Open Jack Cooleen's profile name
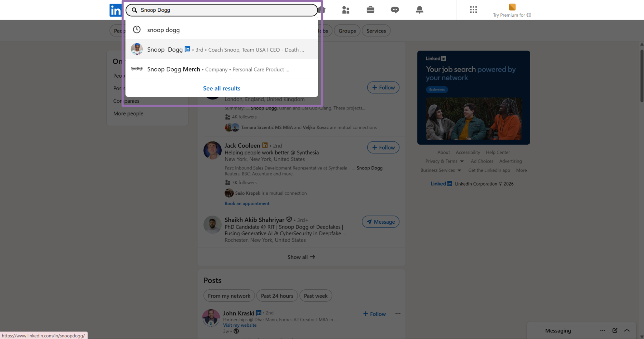This screenshot has height=339, width=644. tap(242, 145)
